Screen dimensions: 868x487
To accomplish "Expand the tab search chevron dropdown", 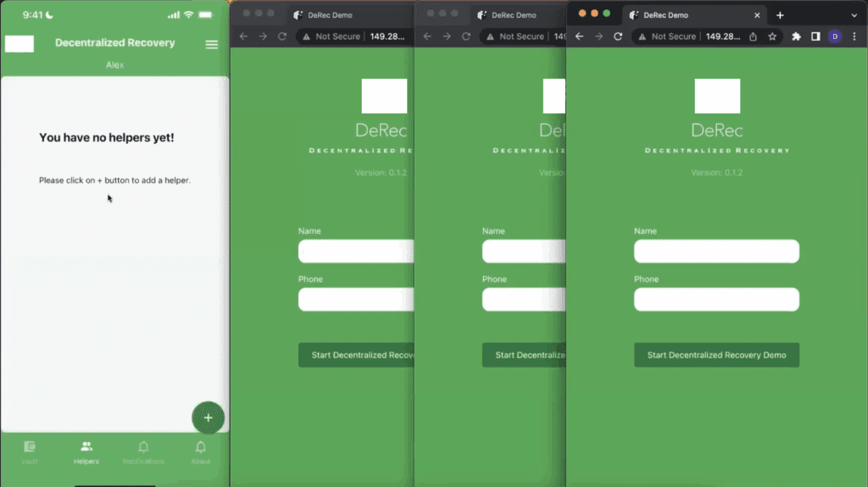I will (854, 15).
